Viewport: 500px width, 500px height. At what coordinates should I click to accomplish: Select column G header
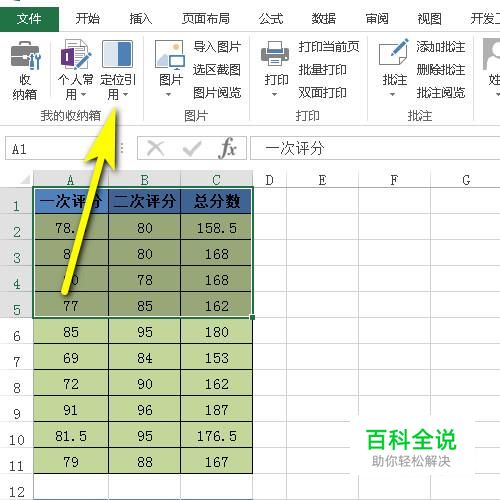tap(466, 180)
